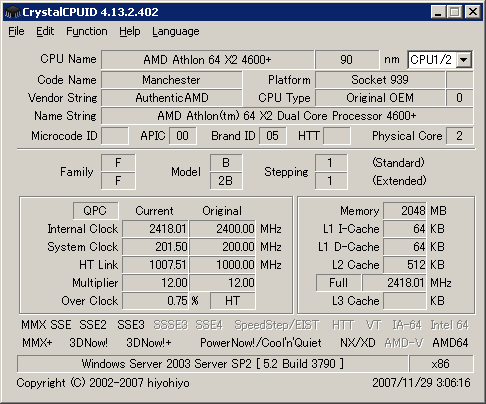
Task: Minimize the CrystalCPUID window
Action: click(x=438, y=12)
